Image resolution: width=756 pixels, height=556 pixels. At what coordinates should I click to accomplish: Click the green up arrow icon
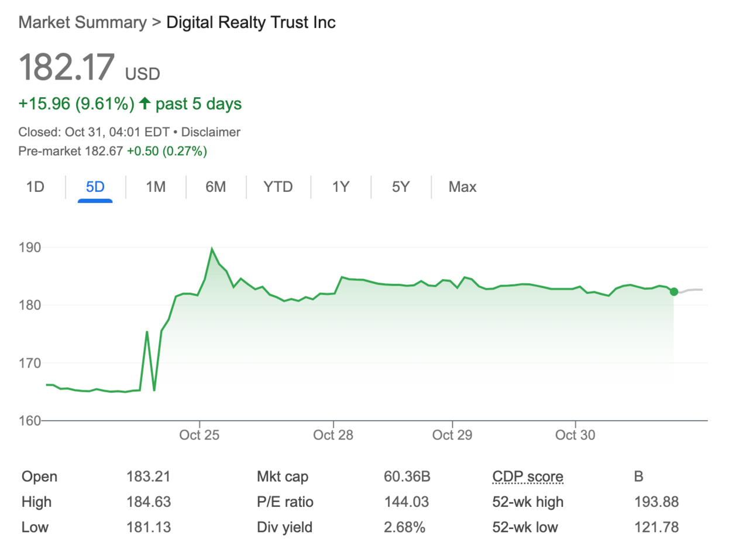pos(145,104)
